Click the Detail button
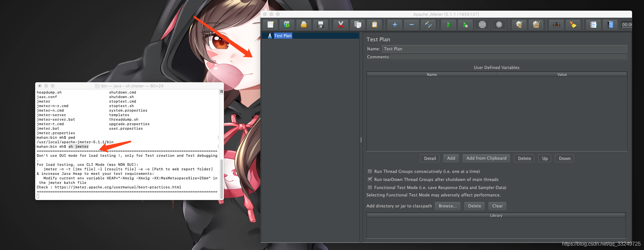The image size is (644, 250). 430,158
